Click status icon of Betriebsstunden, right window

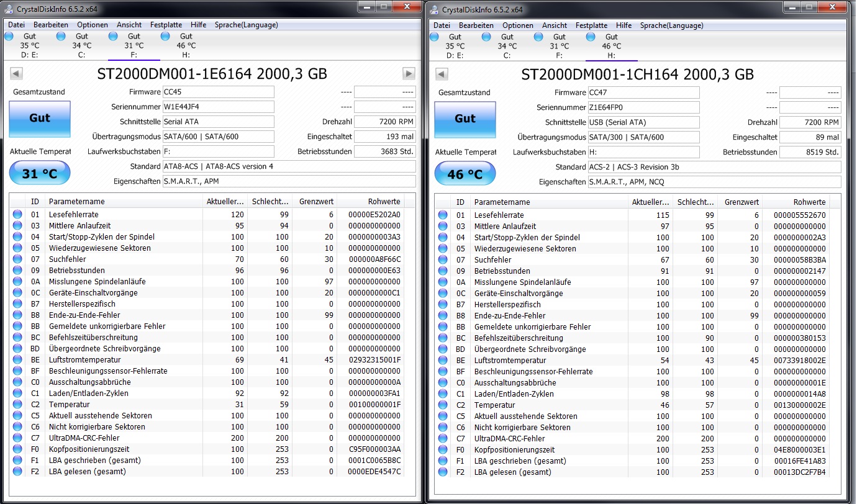click(443, 271)
